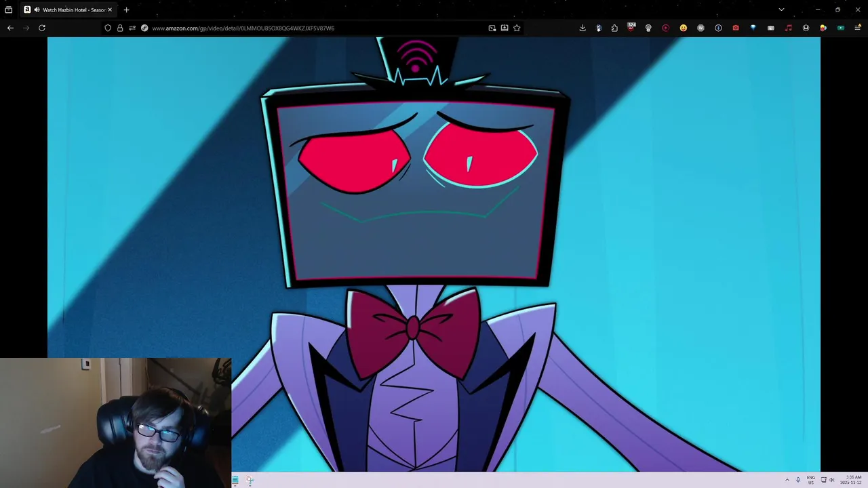Open the Extensions puzzle-piece menu
Screen dimensions: 868x488
614,28
